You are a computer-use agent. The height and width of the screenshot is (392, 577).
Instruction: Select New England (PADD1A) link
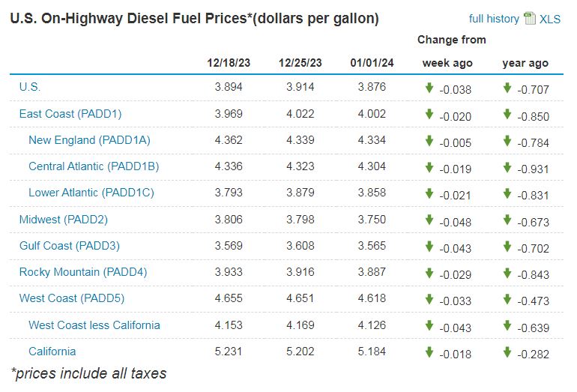[82, 140]
